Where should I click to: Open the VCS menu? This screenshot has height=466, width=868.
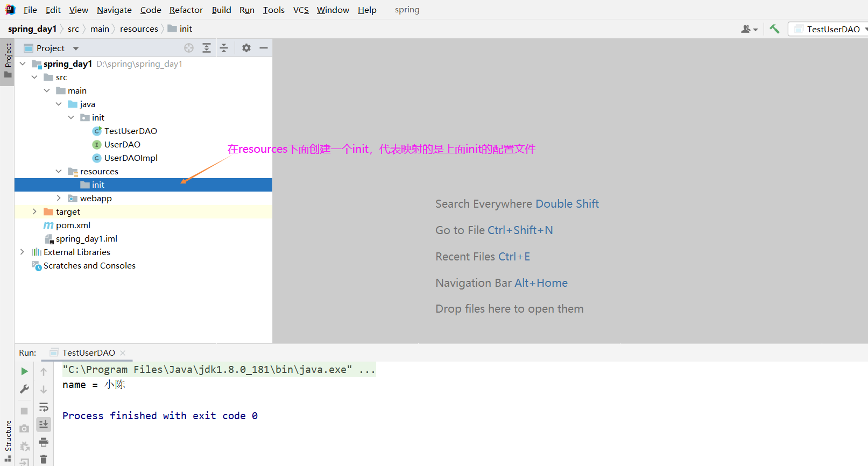(301, 10)
